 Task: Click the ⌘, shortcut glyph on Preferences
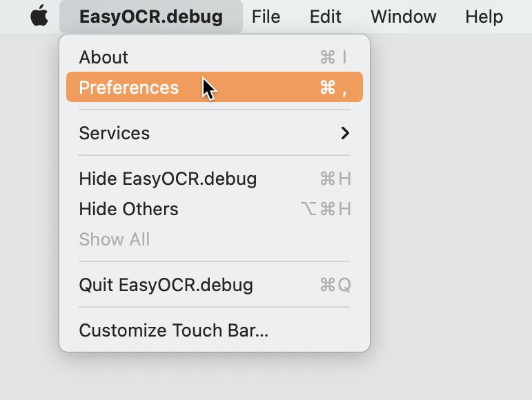tap(333, 88)
